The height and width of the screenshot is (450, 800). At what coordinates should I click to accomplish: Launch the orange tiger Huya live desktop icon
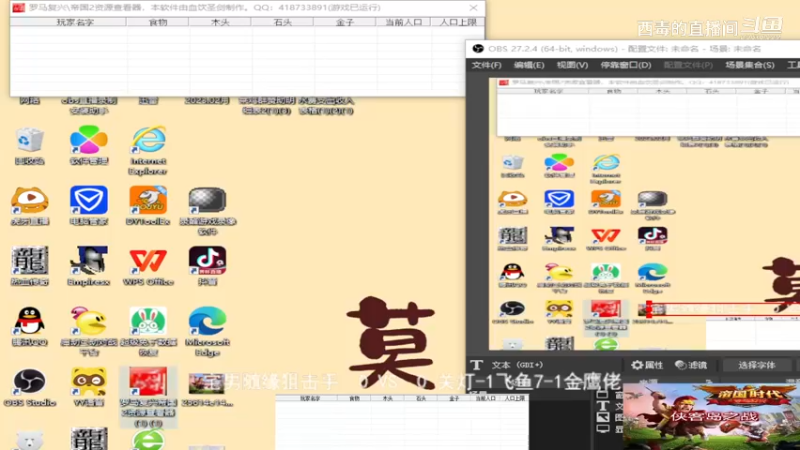[30, 200]
